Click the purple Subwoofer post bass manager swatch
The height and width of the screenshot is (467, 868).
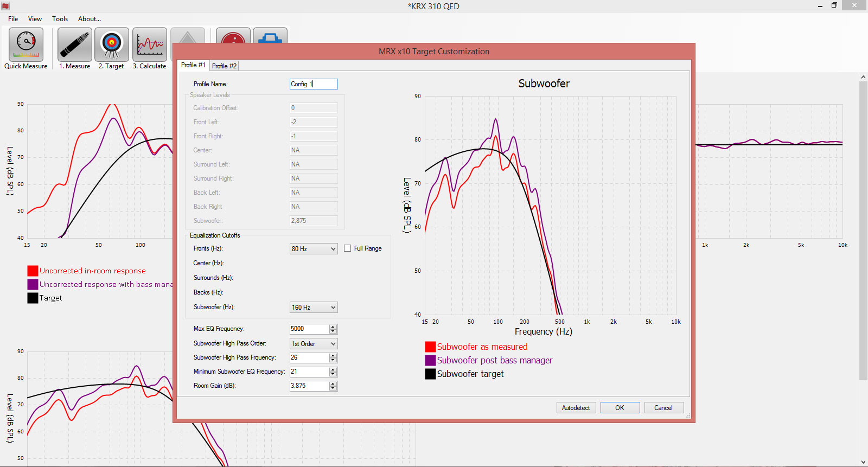[x=430, y=360]
